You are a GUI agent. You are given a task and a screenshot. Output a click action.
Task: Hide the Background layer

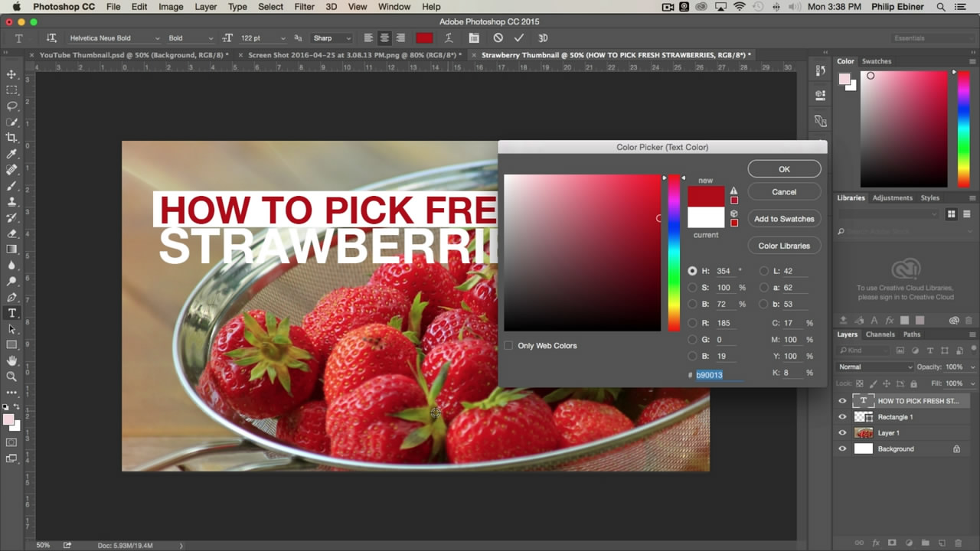(842, 448)
